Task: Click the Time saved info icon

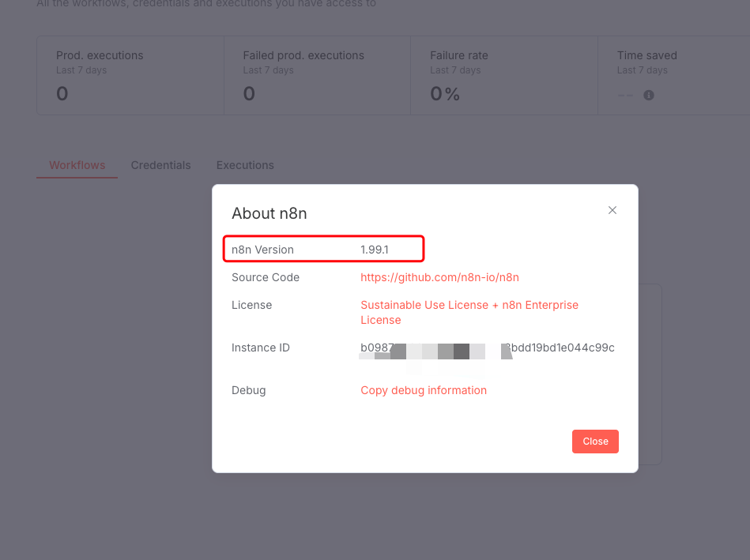Action: click(649, 95)
